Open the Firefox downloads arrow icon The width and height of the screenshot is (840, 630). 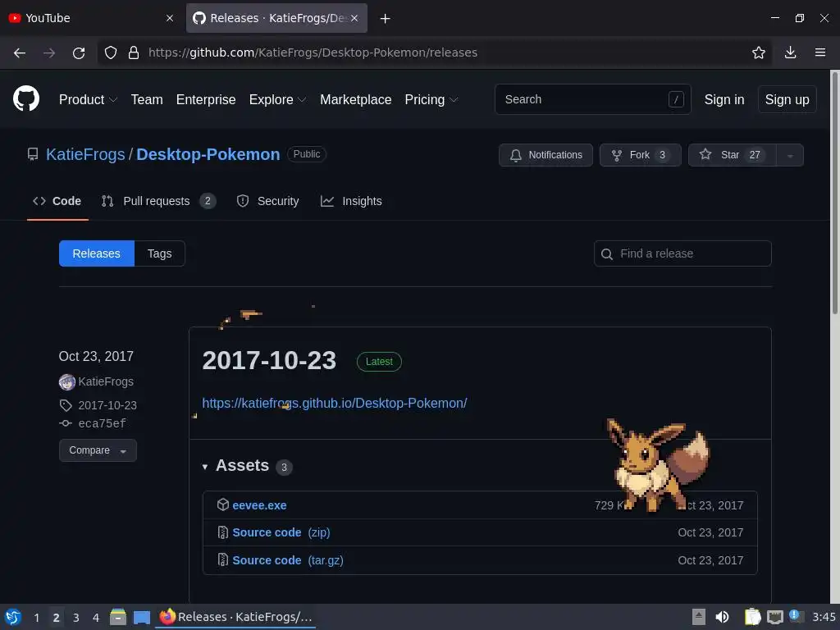pos(790,52)
